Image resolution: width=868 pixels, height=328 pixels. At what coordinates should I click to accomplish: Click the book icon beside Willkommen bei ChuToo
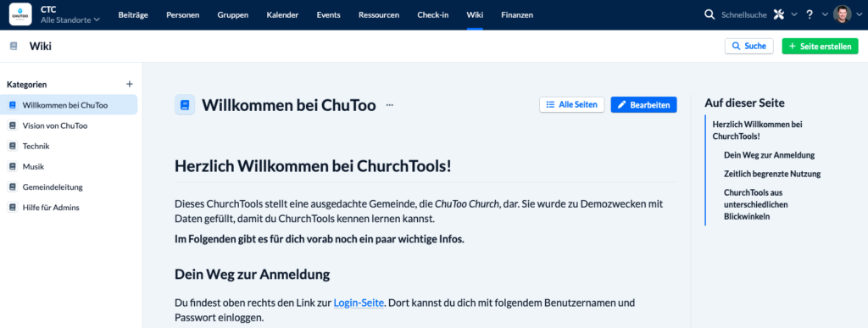[x=12, y=105]
